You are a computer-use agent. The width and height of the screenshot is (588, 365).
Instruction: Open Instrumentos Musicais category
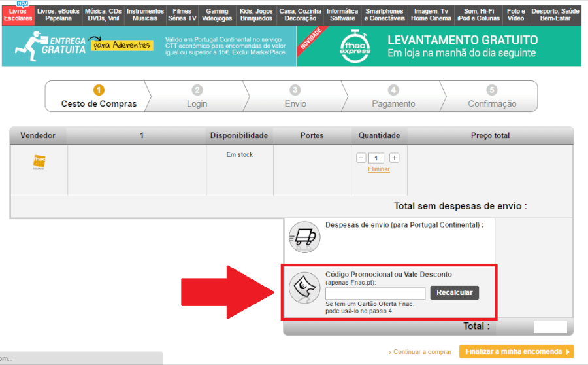tap(145, 15)
